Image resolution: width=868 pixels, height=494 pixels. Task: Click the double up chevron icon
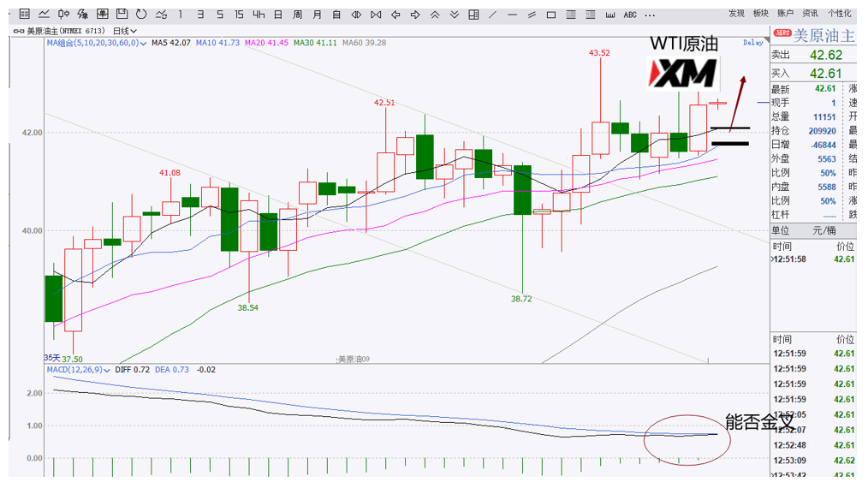point(435,15)
